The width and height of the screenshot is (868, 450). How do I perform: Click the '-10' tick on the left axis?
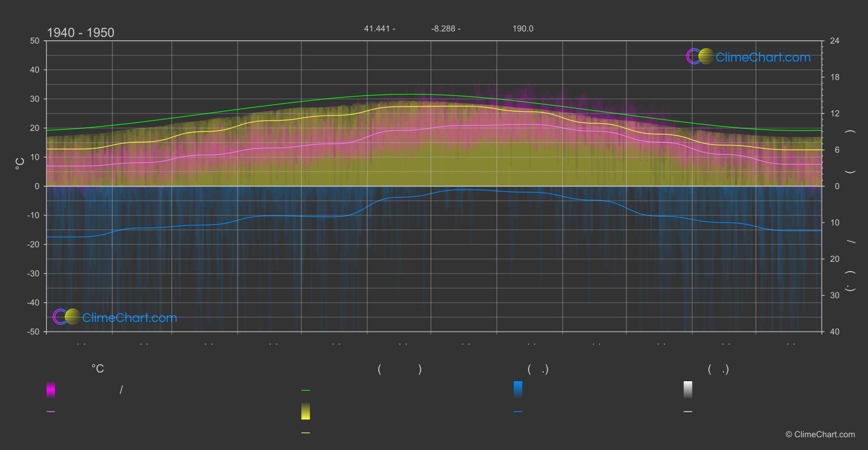click(33, 215)
